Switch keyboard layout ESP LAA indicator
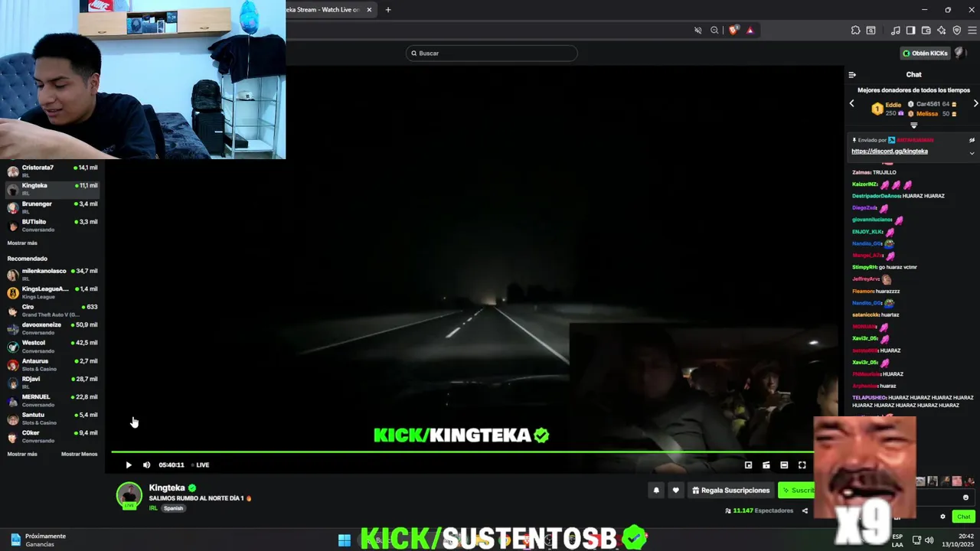Image resolution: width=980 pixels, height=551 pixels. tap(897, 540)
